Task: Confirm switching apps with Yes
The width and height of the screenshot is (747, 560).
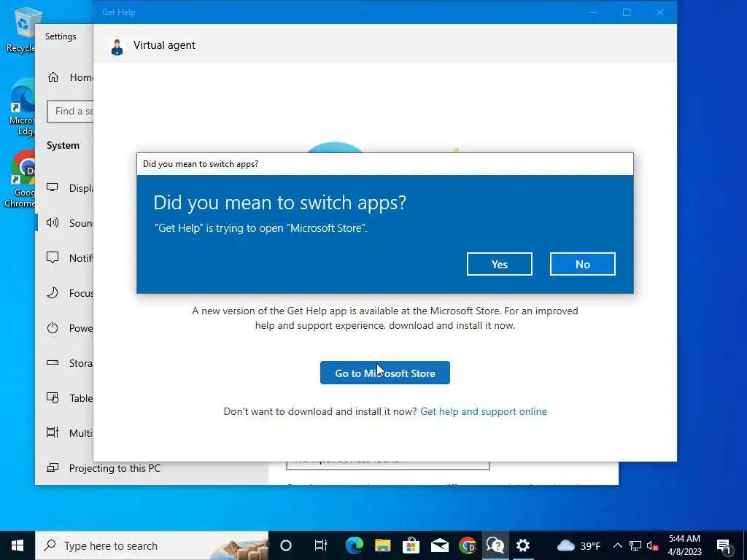Action: (499, 264)
